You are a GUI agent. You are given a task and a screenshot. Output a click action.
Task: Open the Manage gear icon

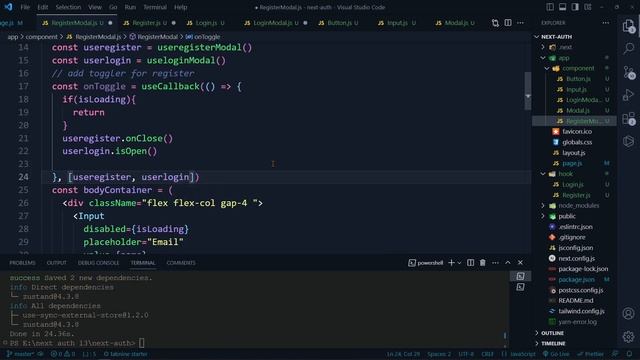(x=629, y=337)
